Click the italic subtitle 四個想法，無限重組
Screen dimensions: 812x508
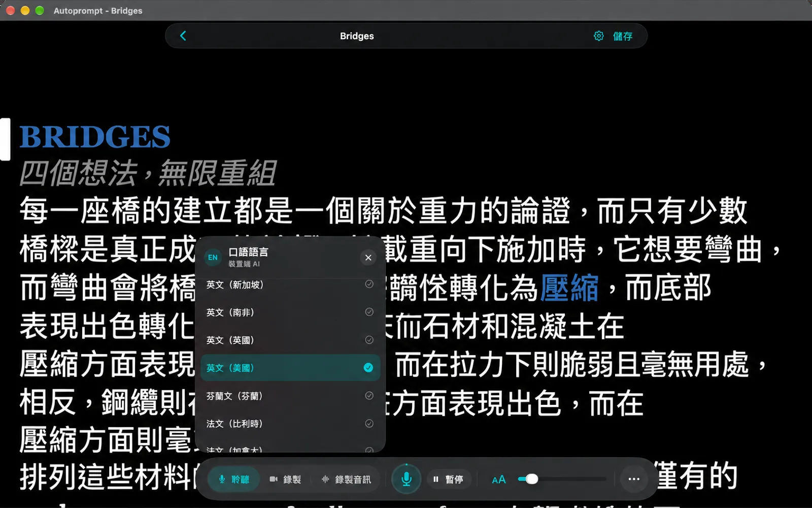pyautogui.click(x=148, y=173)
